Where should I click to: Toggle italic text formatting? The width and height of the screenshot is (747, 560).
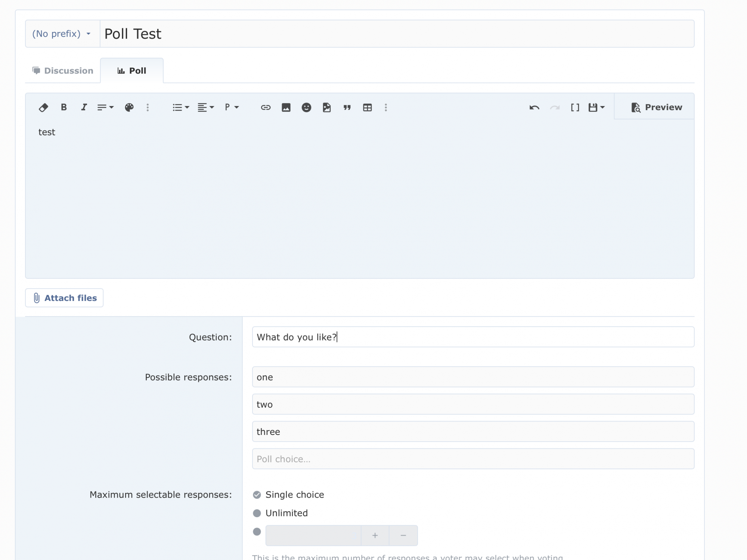tap(84, 108)
